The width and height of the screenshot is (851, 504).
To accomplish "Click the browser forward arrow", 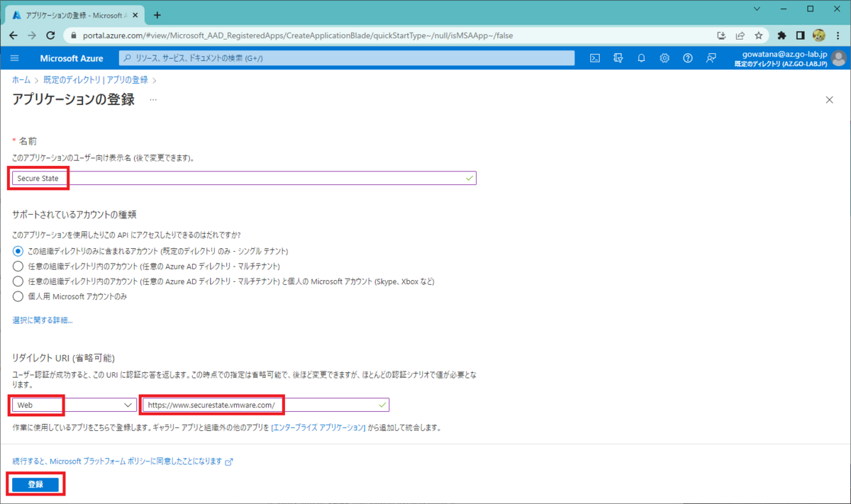I will tap(32, 35).
